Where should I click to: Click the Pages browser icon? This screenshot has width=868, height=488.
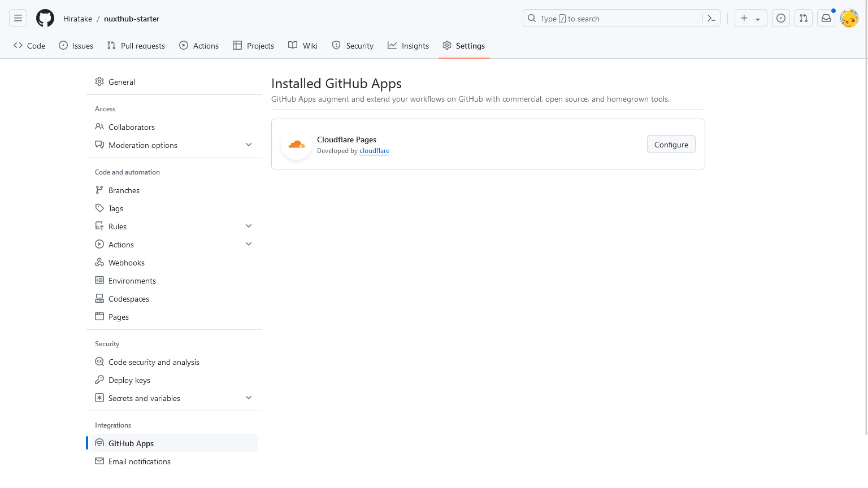[x=99, y=316]
